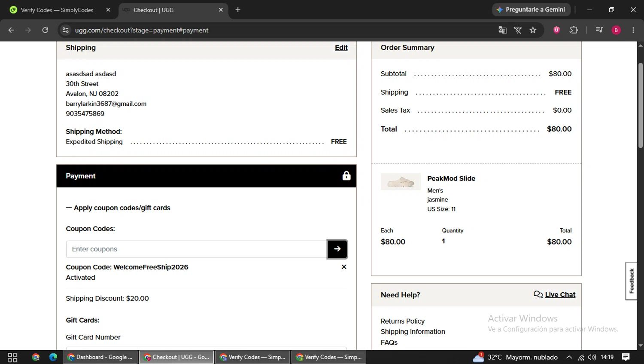Switch to Checkout | UGG taskbar window
The width and height of the screenshot is (644, 364).
176,357
